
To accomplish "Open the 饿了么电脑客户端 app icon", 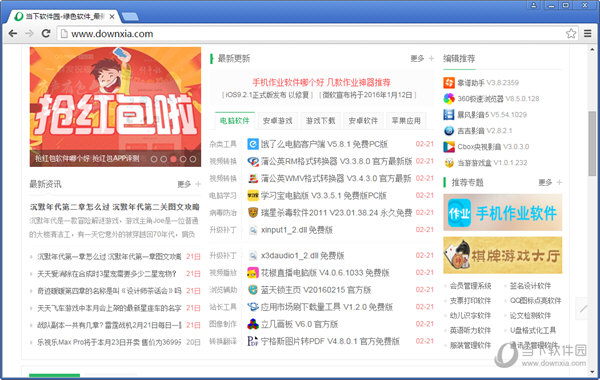I will [253, 144].
